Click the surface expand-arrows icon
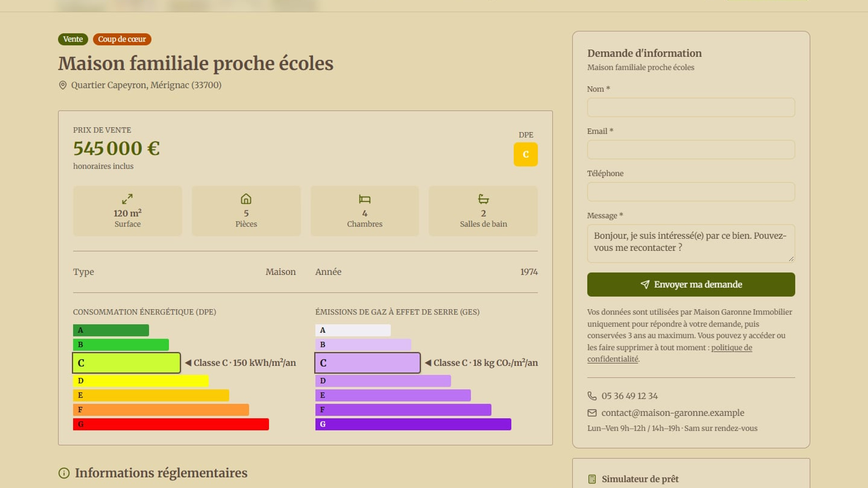 [127, 199]
